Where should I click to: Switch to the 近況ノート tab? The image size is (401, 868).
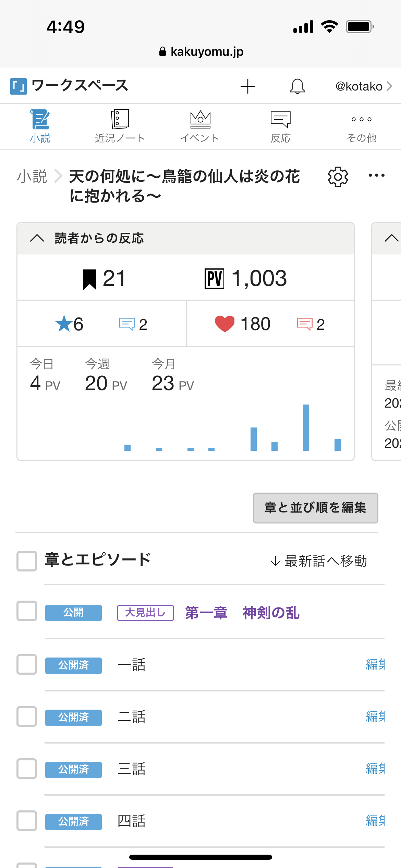point(120,126)
